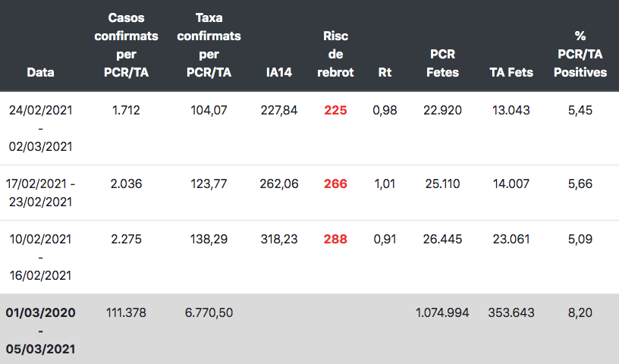619x364 pixels.
Task: Click the Rt value 1,01
Action: click(x=385, y=184)
